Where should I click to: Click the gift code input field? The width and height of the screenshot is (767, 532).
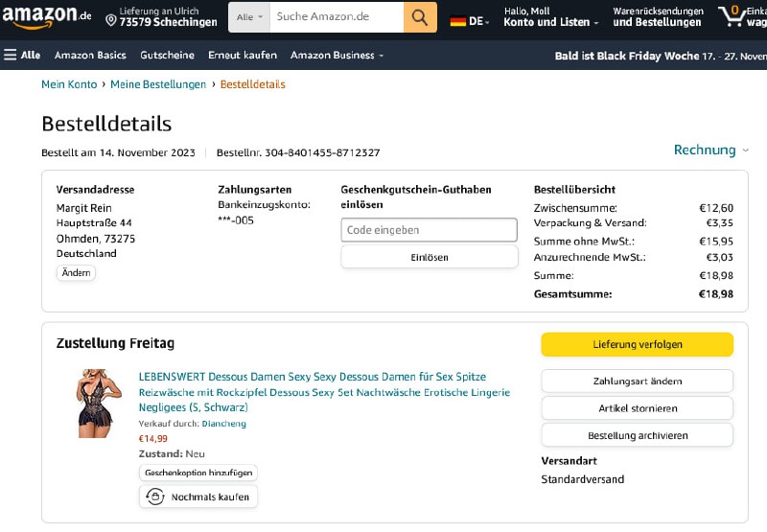pos(429,230)
